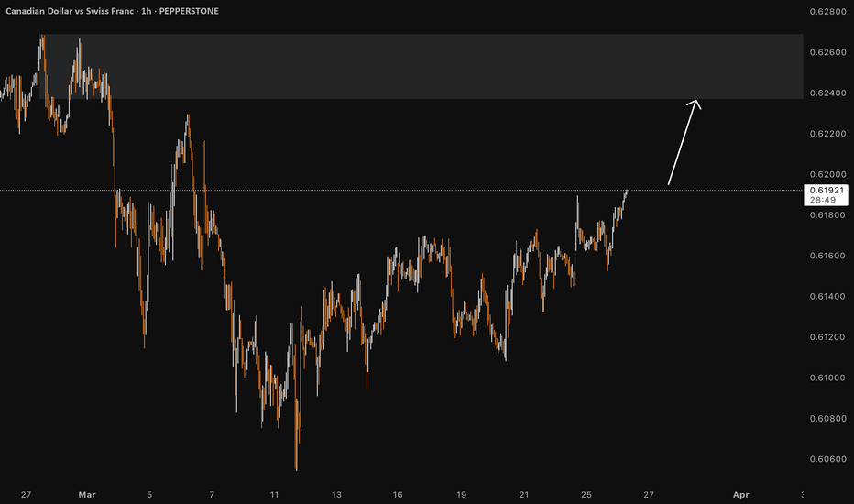Click the 0.62400 price scale label
The width and height of the screenshot is (854, 504).
point(827,93)
